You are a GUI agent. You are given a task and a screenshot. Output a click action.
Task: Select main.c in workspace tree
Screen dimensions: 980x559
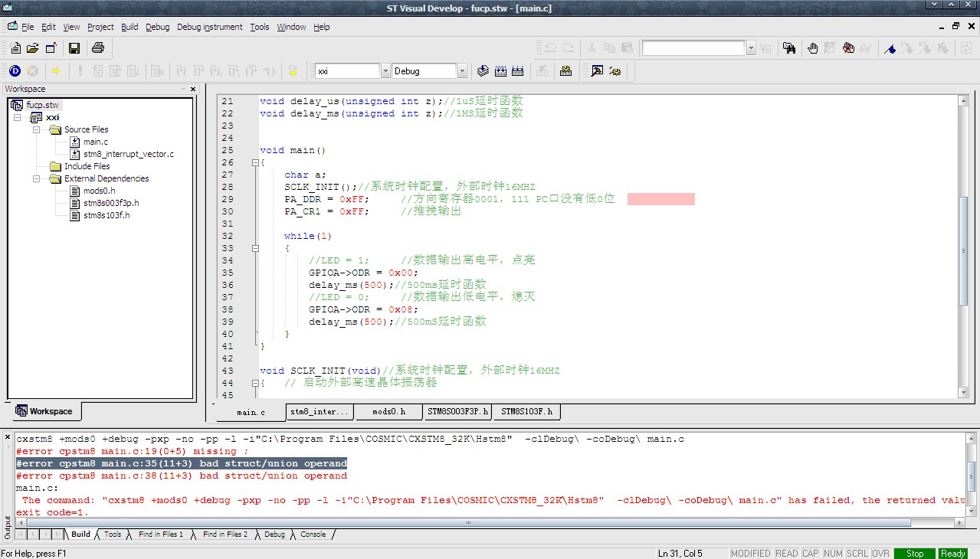pyautogui.click(x=95, y=142)
